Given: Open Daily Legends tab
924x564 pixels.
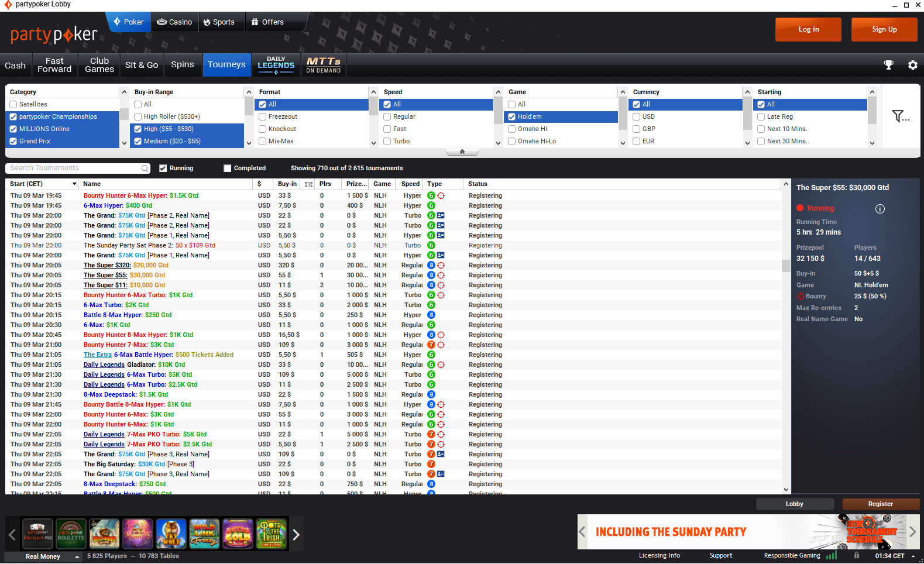Looking at the screenshot, I should coord(276,65).
